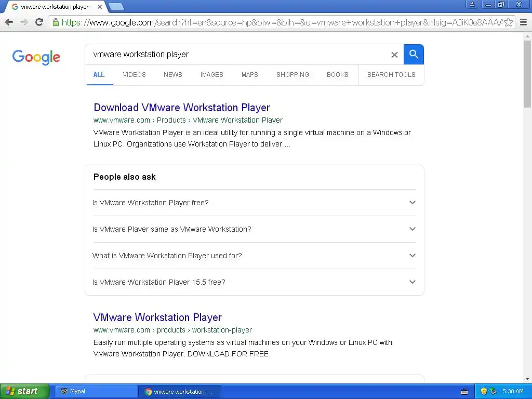Open second 'VMware Workstation Player' result link
532x399 pixels.
157,317
